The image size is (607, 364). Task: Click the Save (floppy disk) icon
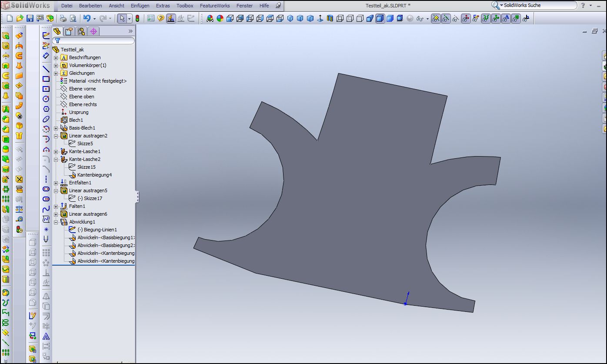30,18
